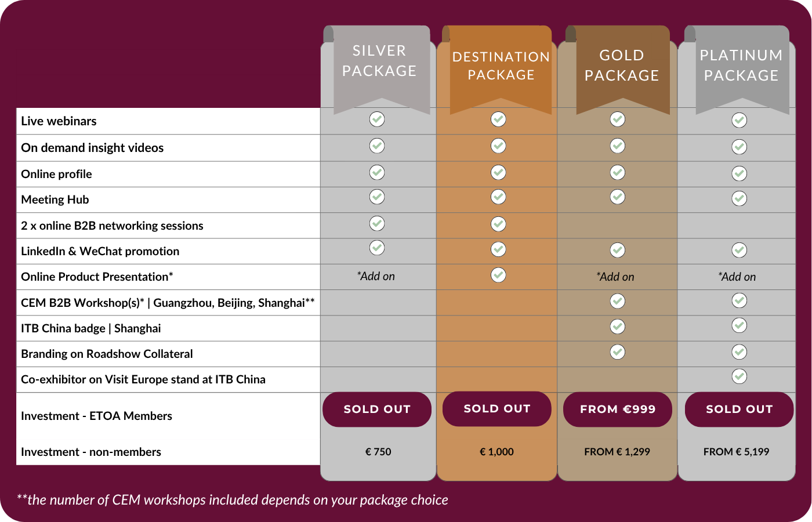
Task: Select the Destination Package banner header
Action: [x=501, y=66]
